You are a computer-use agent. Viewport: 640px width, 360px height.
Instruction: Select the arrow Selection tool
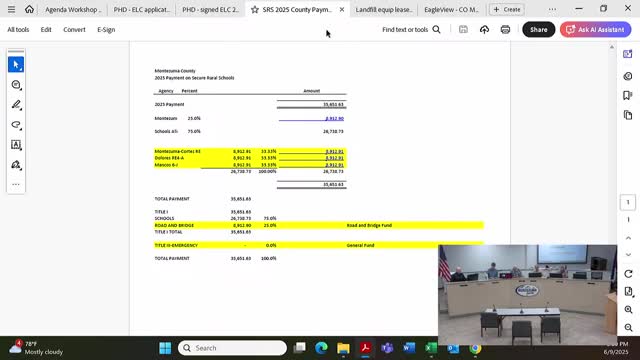pyautogui.click(x=16, y=64)
